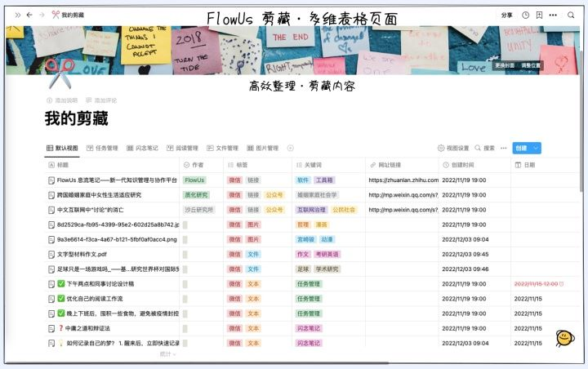Click the scissors icon in the 我的剪藏 breadcrumb

coord(56,15)
